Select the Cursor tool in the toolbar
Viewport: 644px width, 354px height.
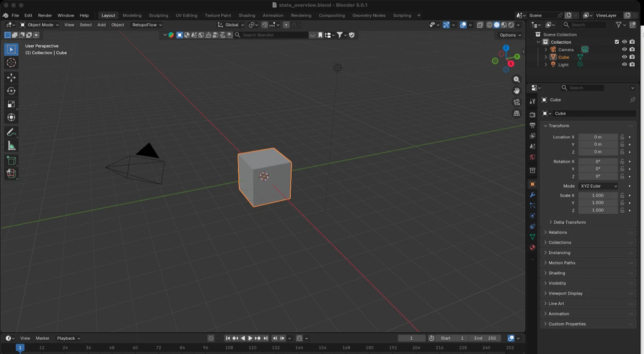(11, 63)
